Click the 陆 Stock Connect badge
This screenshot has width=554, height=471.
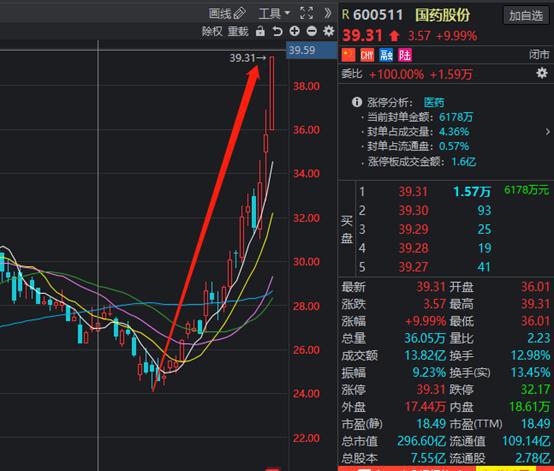405,55
